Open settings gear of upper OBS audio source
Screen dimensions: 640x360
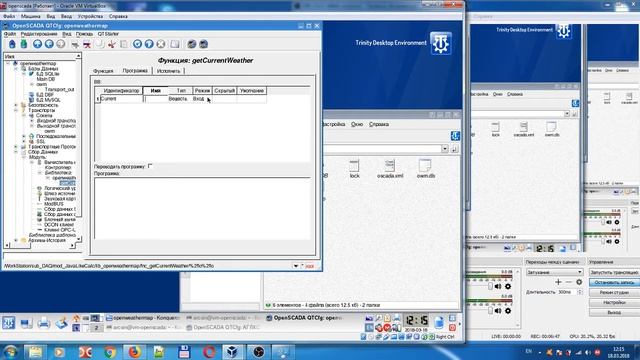(508, 287)
